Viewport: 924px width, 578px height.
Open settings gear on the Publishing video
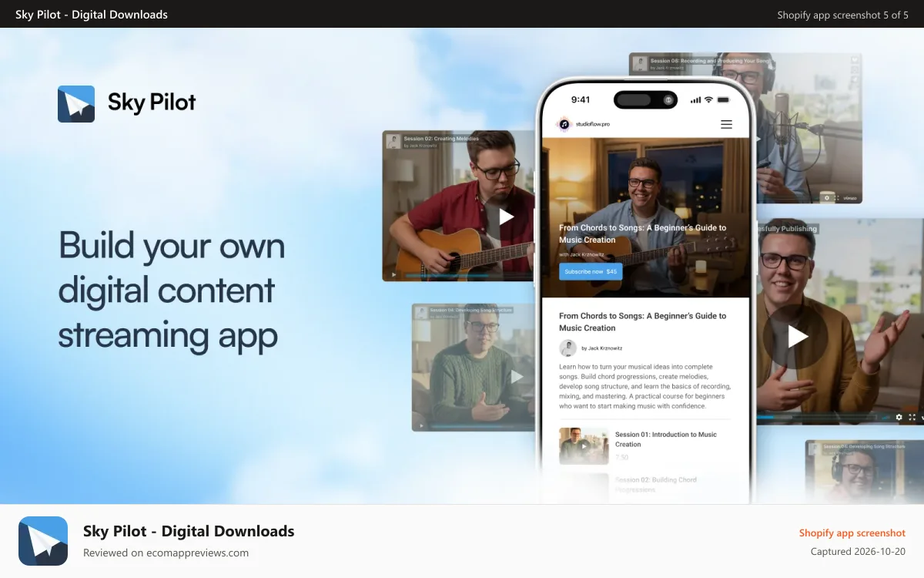pyautogui.click(x=899, y=417)
